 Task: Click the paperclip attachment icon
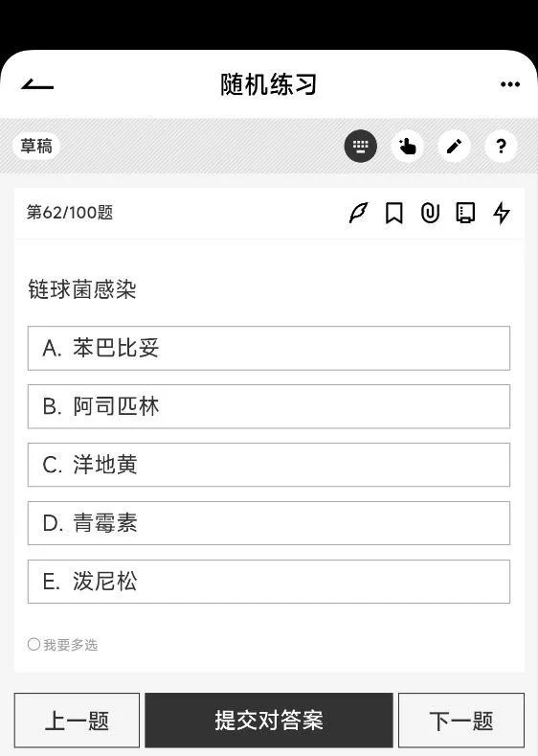tap(430, 213)
